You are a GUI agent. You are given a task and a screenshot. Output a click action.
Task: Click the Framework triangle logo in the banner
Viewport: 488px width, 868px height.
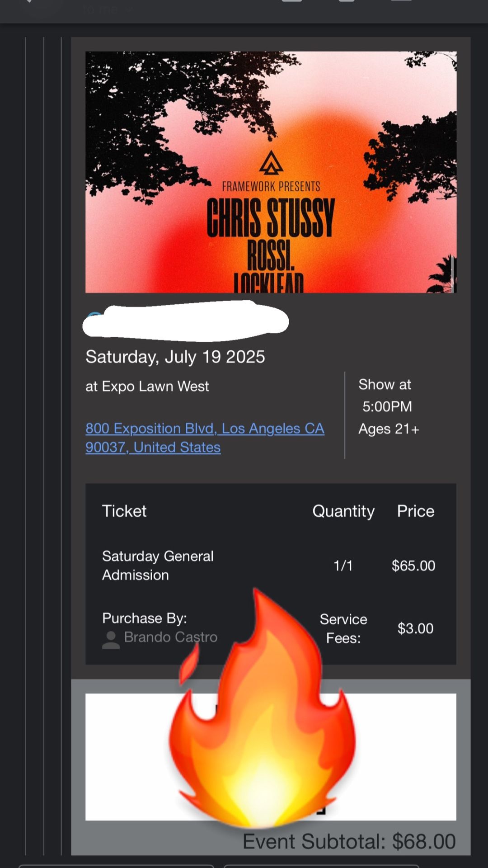pyautogui.click(x=271, y=163)
